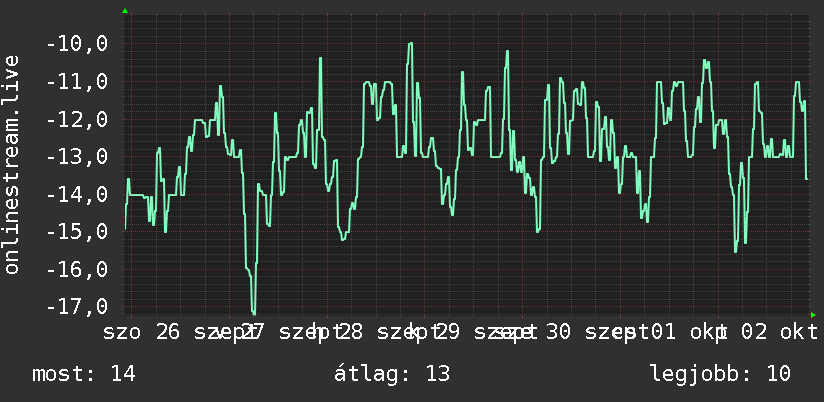Image resolution: width=824 pixels, height=402 pixels.
Task: Click the 'átlag: 13' average value text
Action: click(392, 374)
